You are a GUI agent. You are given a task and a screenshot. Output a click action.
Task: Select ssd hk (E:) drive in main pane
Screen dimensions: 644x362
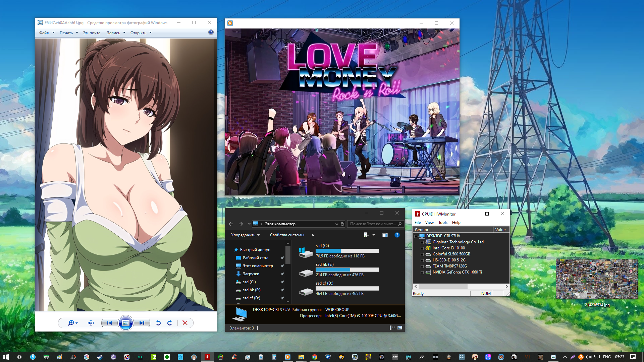click(x=339, y=269)
